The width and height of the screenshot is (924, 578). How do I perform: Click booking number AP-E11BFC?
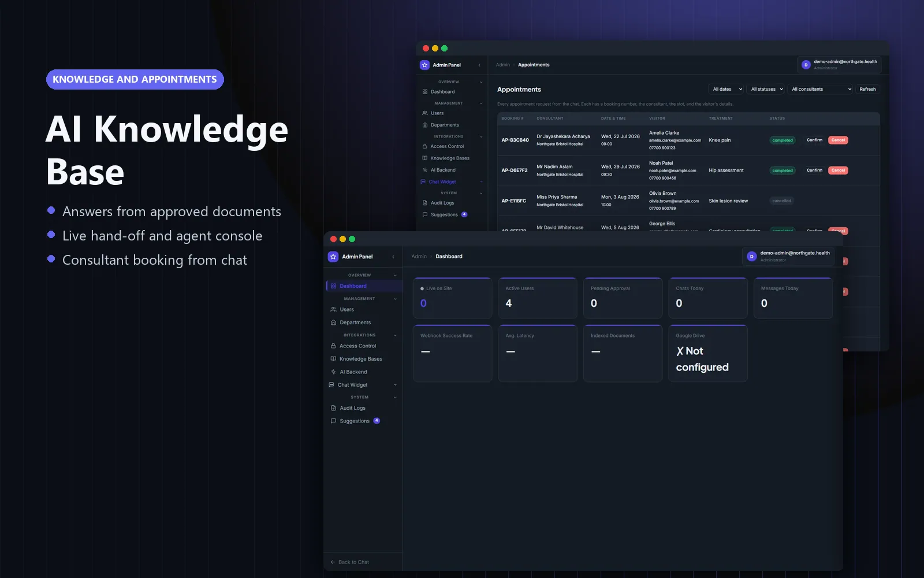[x=513, y=201]
